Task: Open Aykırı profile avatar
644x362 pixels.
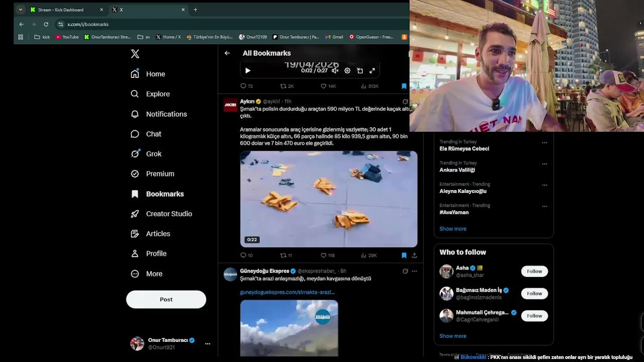Action: coord(230,105)
